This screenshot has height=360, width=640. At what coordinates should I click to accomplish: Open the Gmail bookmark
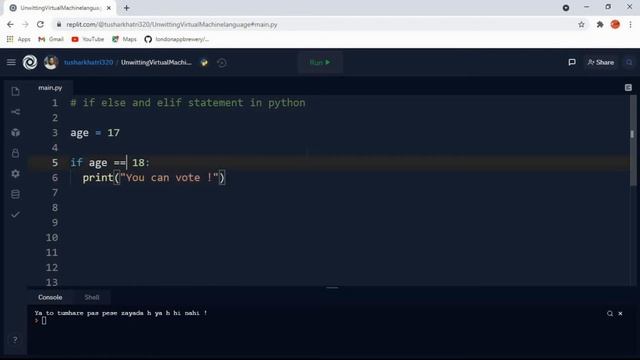[51, 39]
